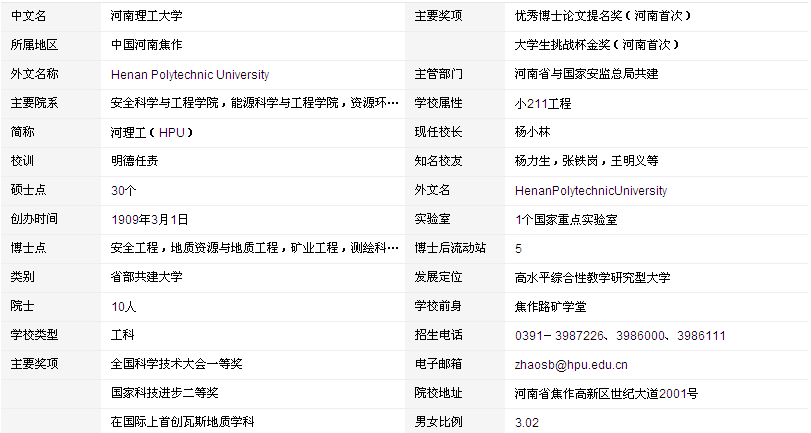
Task: Click the founding date 1909年3月1日
Action: pos(149,219)
